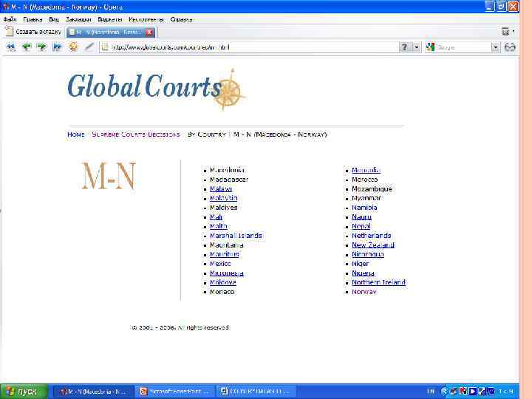Open the address bar history dropdown
This screenshot has height=399, width=532.
(x=417, y=47)
